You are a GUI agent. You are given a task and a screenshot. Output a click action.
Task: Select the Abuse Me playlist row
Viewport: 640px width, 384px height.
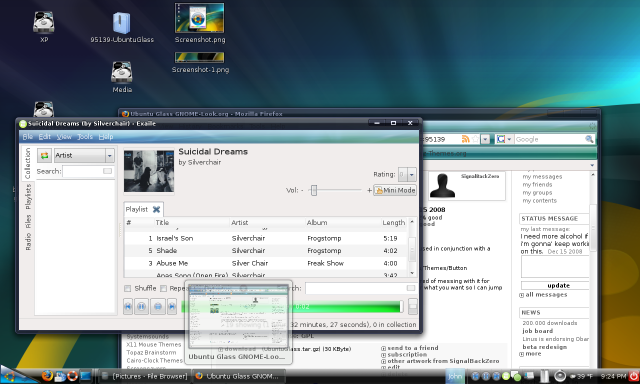click(x=265, y=263)
